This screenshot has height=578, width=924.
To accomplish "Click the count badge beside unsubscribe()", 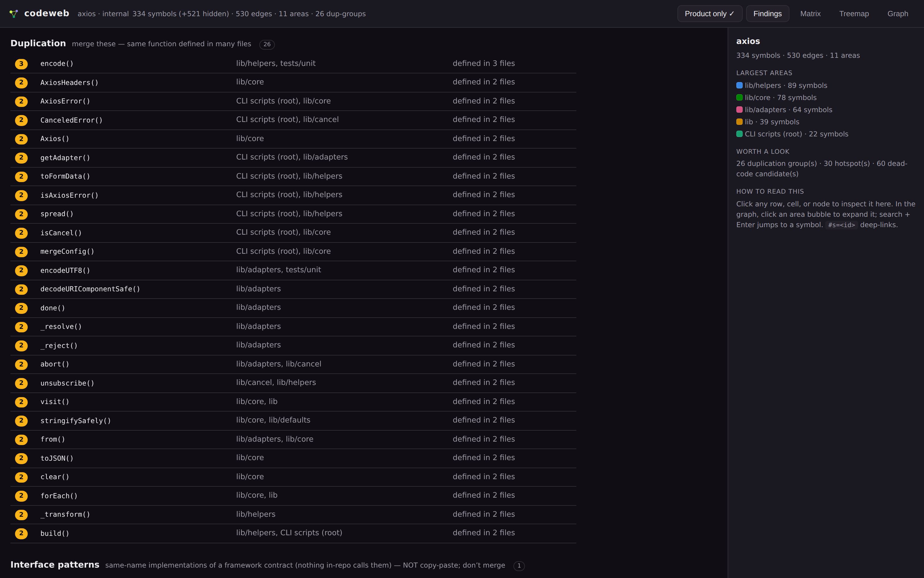I will [21, 383].
